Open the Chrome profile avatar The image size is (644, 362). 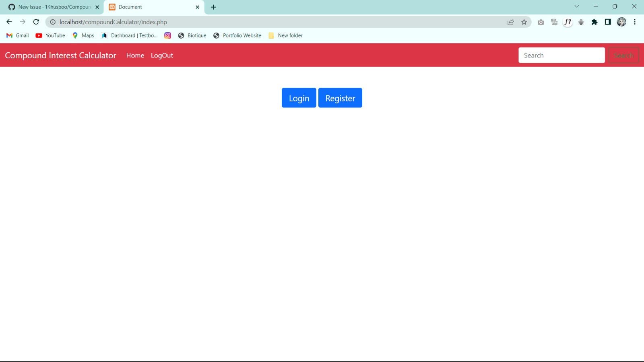pyautogui.click(x=622, y=22)
